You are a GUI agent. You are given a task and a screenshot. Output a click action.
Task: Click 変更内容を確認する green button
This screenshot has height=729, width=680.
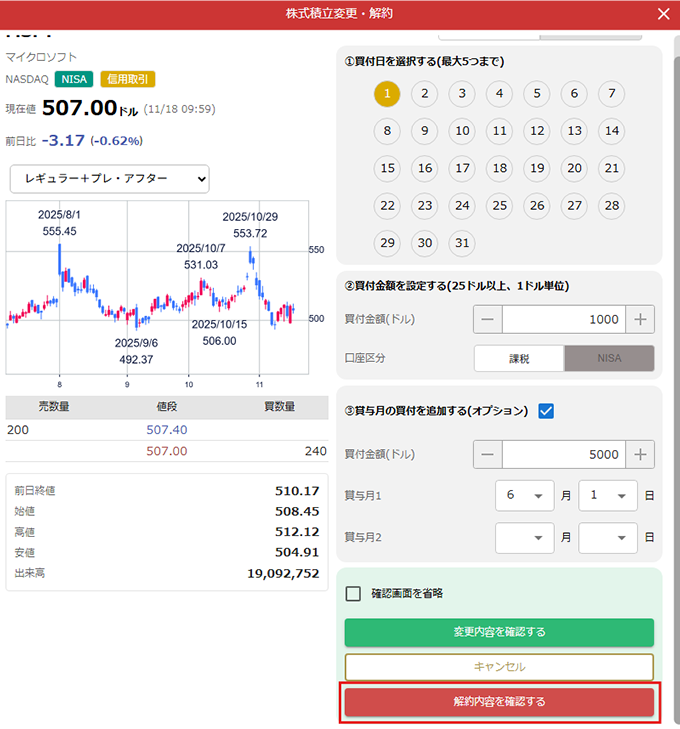click(499, 632)
